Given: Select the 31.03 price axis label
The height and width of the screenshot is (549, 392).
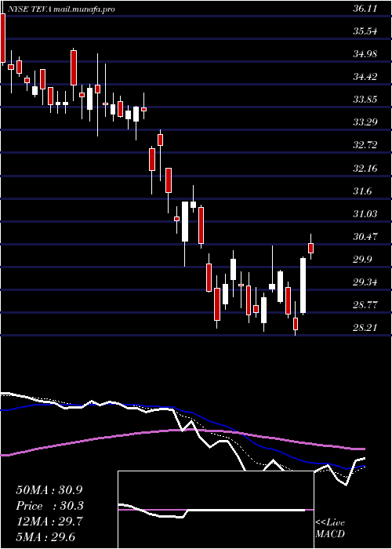Looking at the screenshot, I should 365,213.
